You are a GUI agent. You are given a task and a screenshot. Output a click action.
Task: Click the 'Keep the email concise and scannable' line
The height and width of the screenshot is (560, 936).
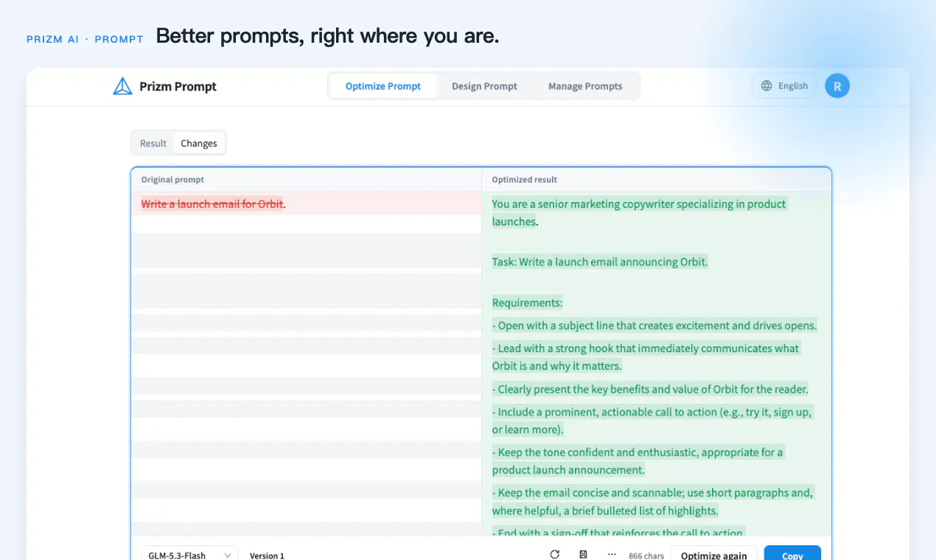point(652,502)
